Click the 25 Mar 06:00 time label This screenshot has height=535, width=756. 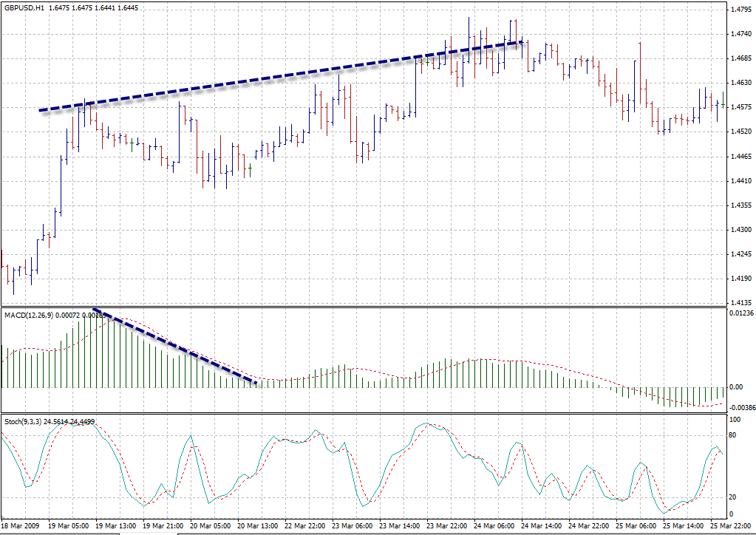[x=636, y=525]
